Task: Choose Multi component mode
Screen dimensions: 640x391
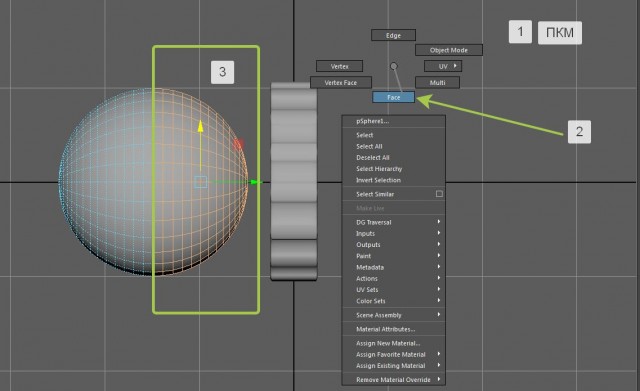Action: pos(437,82)
